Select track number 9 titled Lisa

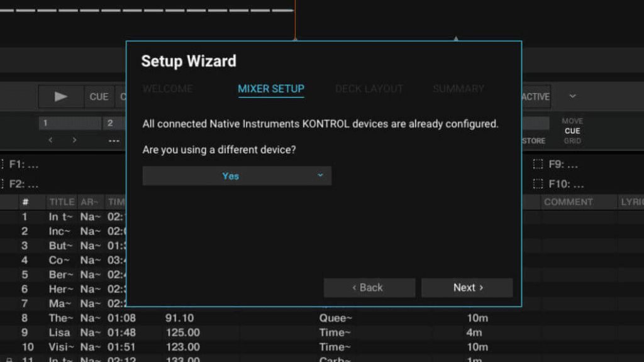[59, 332]
